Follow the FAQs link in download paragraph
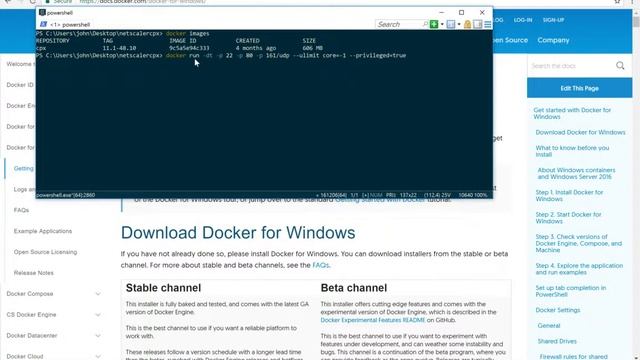This screenshot has height=360, width=640. coord(320,265)
